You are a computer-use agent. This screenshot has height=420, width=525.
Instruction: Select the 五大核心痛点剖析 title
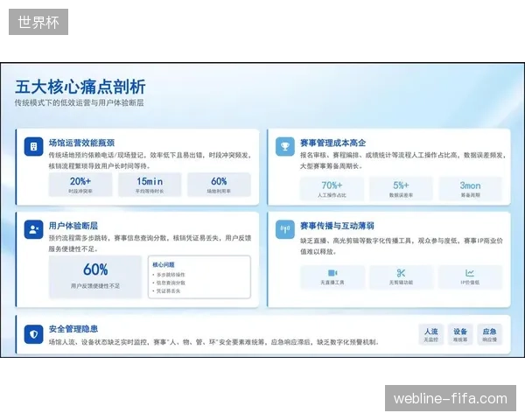pos(80,87)
